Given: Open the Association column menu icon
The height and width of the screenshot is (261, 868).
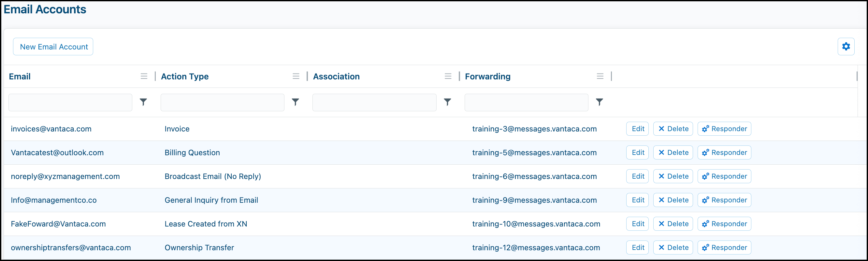Looking at the screenshot, I should 448,76.
